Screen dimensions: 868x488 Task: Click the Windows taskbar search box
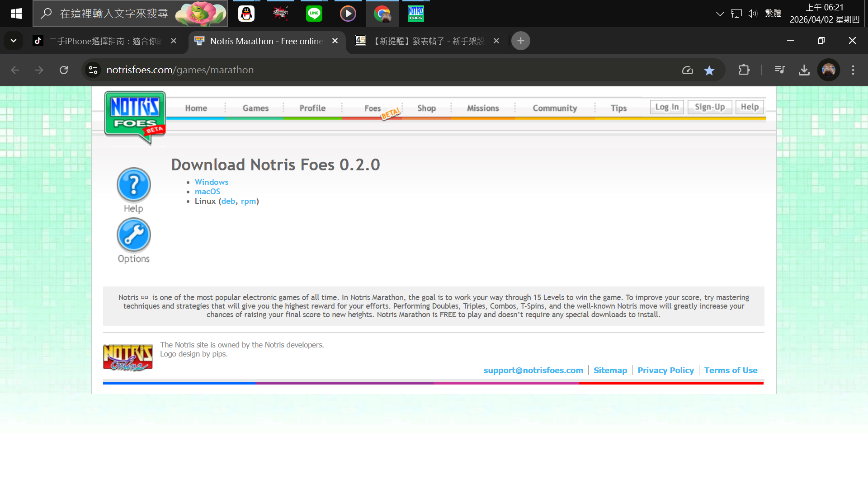pyautogui.click(x=130, y=14)
